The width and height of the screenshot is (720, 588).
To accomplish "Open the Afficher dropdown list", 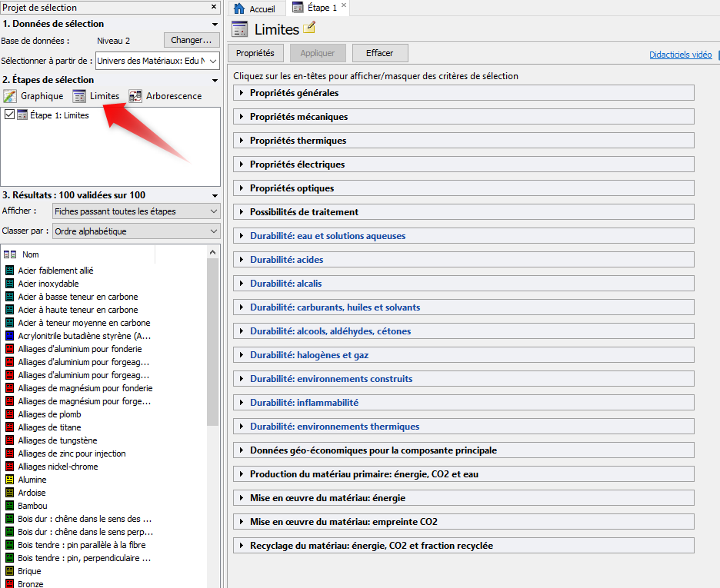I will 136,211.
